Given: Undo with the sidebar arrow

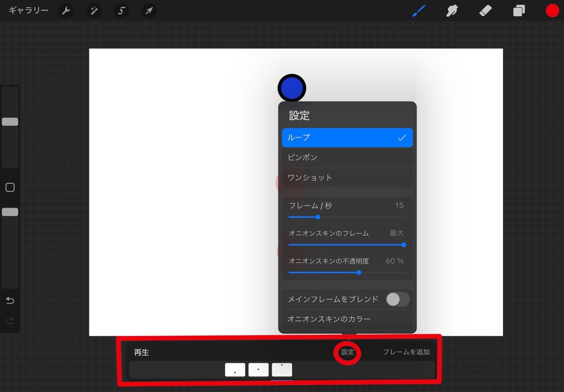Looking at the screenshot, I should pyautogui.click(x=10, y=301).
